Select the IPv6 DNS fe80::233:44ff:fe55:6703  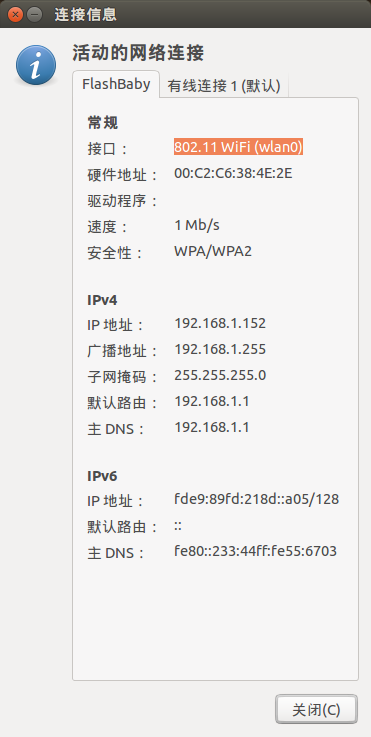coord(255,551)
